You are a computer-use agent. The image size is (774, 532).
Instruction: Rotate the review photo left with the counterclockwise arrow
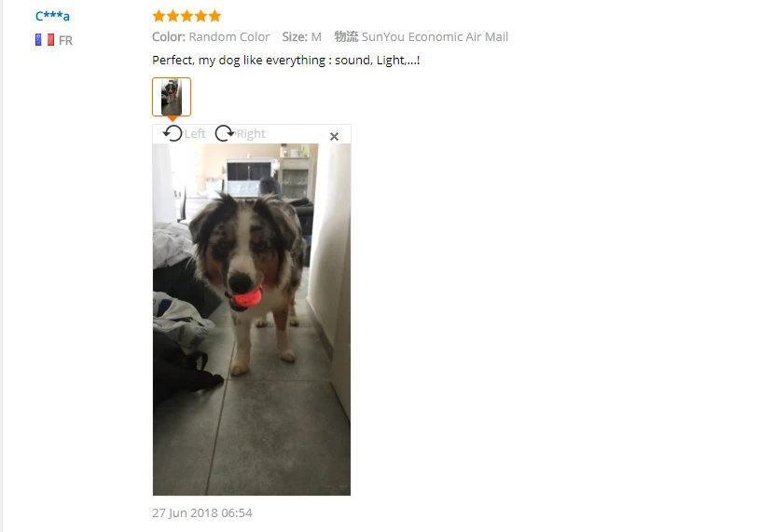click(x=173, y=133)
